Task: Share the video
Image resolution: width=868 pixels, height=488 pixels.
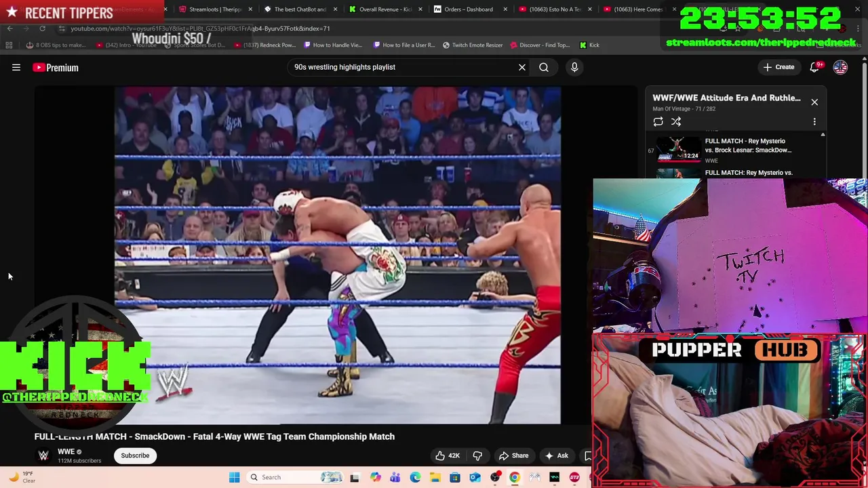Action: (x=513, y=455)
